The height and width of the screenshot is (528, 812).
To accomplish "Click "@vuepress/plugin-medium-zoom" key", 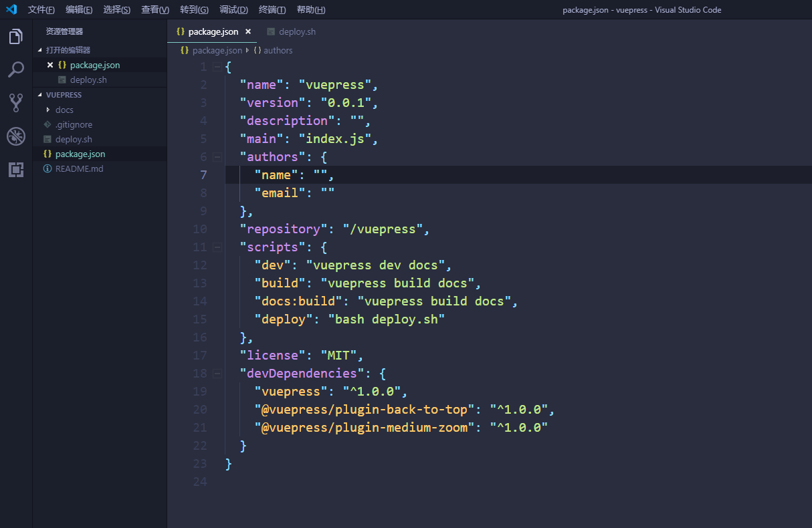I will [365, 428].
